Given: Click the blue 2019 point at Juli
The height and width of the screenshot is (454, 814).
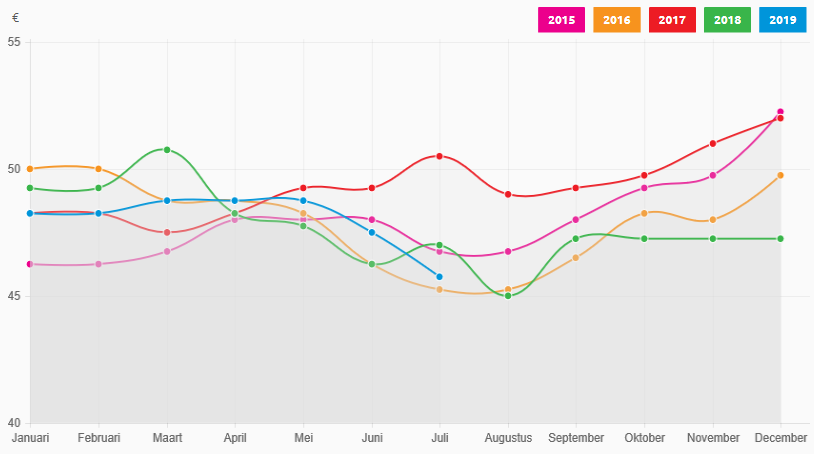Looking at the screenshot, I should [x=440, y=277].
